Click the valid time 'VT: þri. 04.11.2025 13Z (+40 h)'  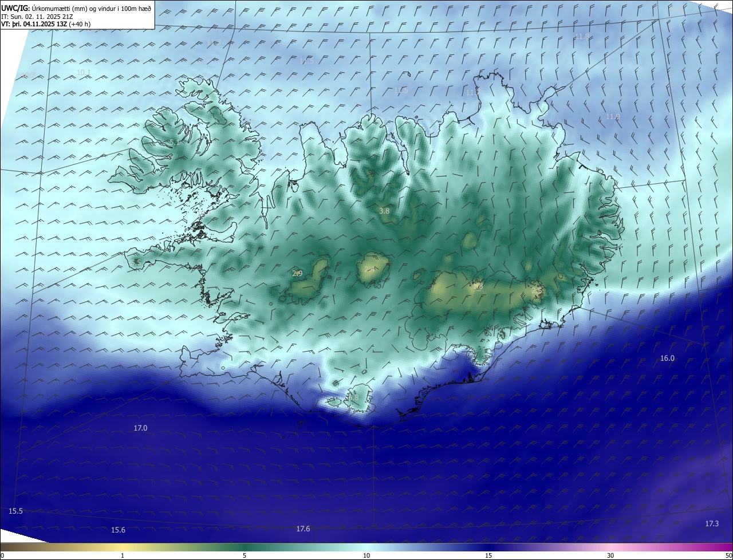click(46, 24)
